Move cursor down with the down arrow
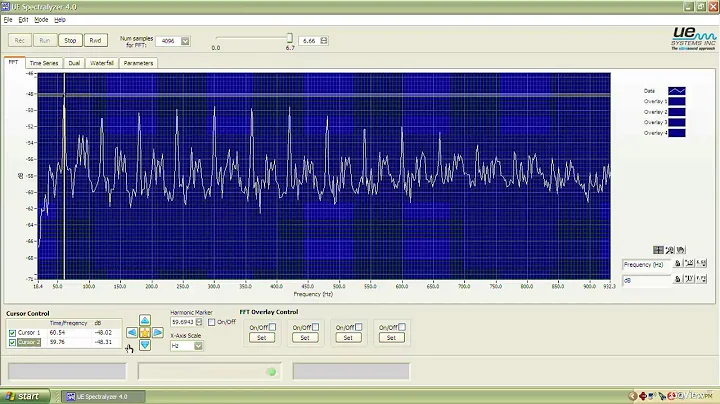This screenshot has height=404, width=720. pyautogui.click(x=145, y=345)
